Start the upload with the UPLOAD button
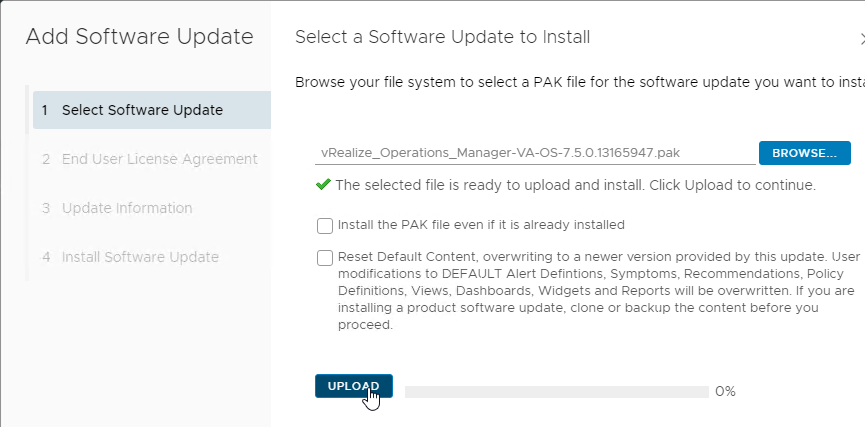Viewport: 865px width, 427px height. click(354, 386)
